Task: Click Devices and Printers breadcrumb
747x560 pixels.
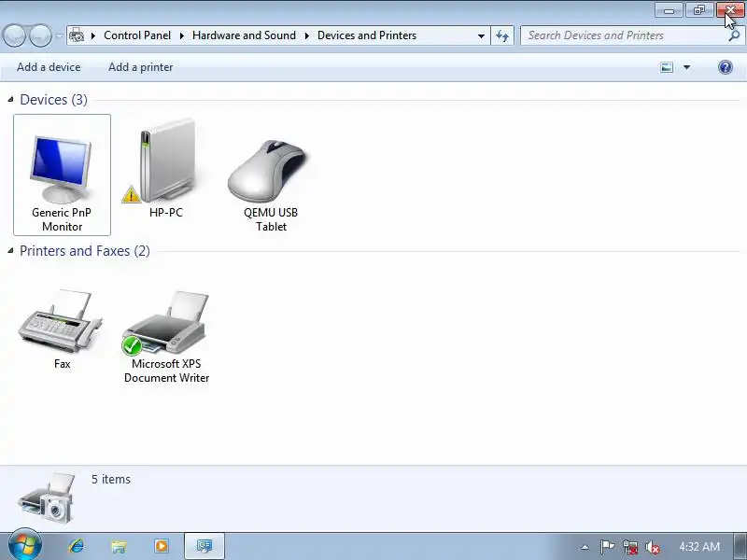Action: pos(367,35)
